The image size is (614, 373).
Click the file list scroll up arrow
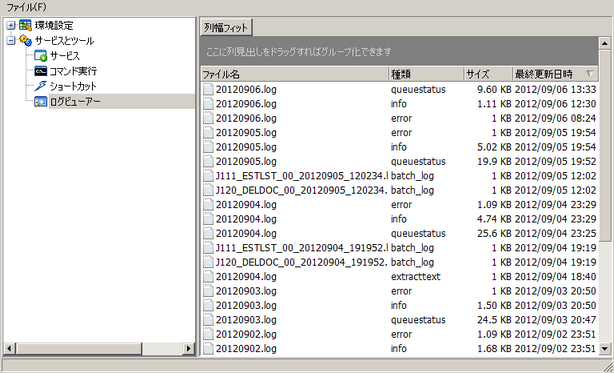(605, 43)
